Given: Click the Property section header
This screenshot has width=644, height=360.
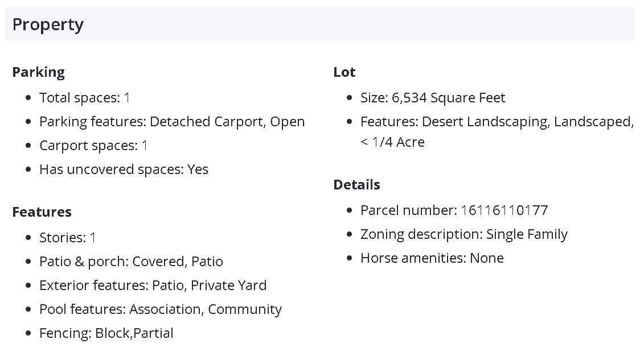Looking at the screenshot, I should coord(48,24).
